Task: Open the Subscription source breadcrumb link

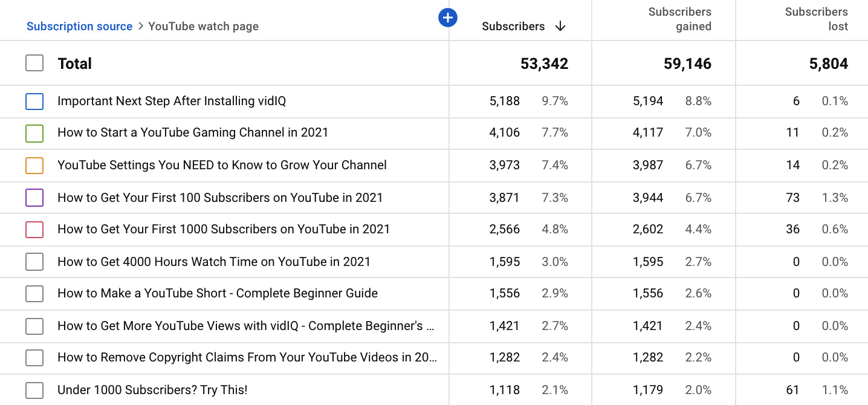Action: [x=79, y=26]
